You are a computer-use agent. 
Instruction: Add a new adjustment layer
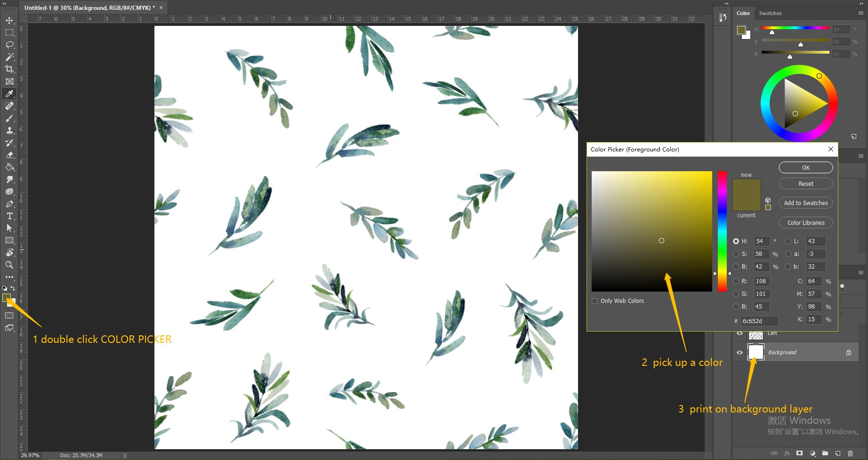(812, 453)
